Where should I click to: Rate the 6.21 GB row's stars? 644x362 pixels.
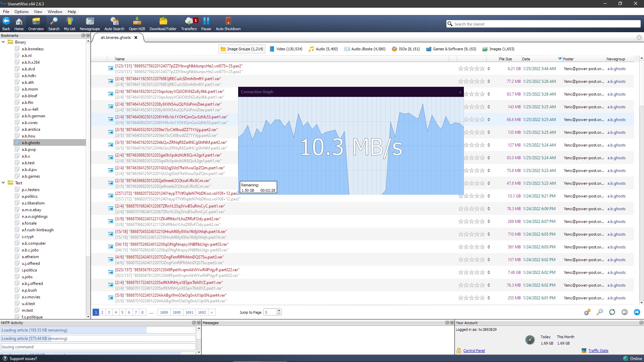[471, 69]
